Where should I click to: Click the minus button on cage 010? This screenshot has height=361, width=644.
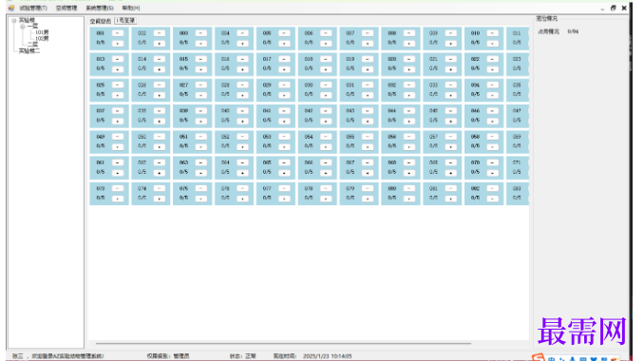tap(492, 33)
